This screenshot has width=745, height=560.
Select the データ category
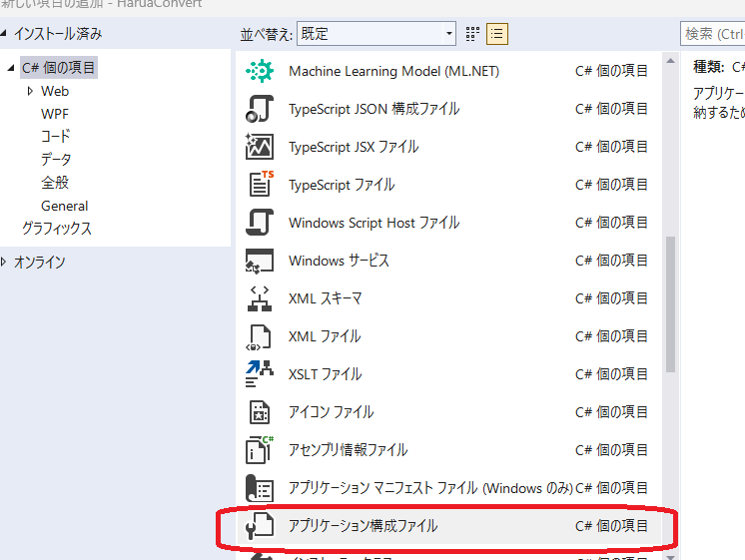(56, 160)
